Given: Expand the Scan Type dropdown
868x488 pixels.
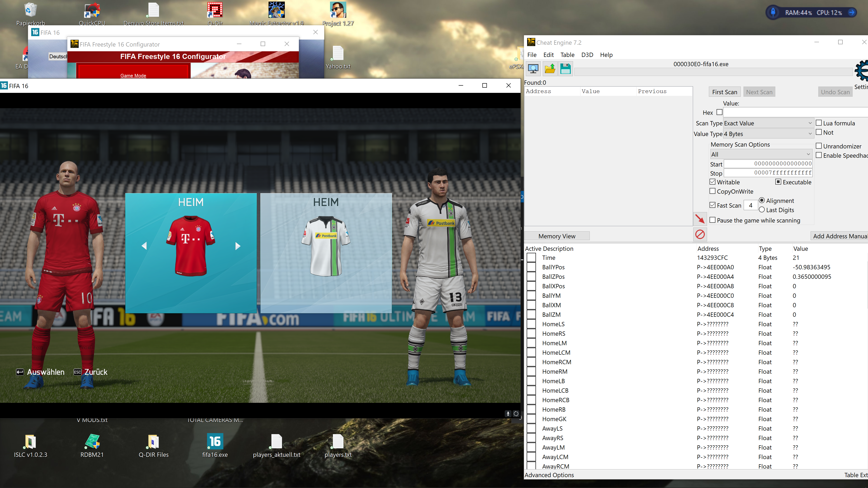Looking at the screenshot, I should click(768, 123).
